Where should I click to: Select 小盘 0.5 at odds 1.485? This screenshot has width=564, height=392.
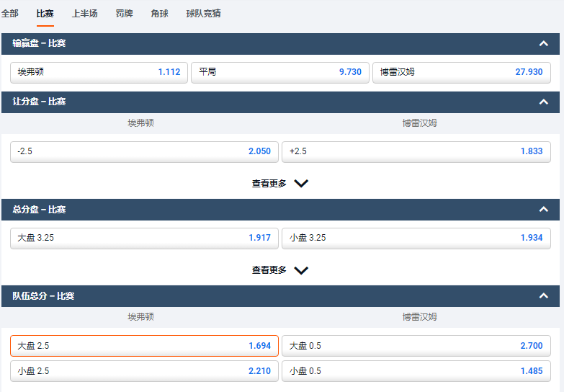click(416, 371)
